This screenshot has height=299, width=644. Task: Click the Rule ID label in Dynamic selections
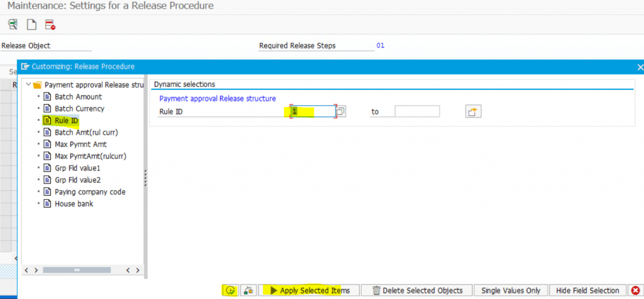[170, 111]
